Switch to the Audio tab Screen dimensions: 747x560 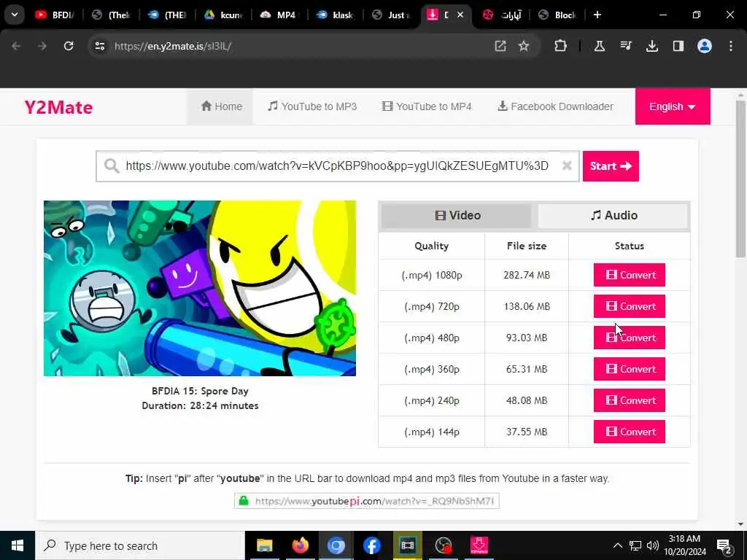pyautogui.click(x=613, y=215)
